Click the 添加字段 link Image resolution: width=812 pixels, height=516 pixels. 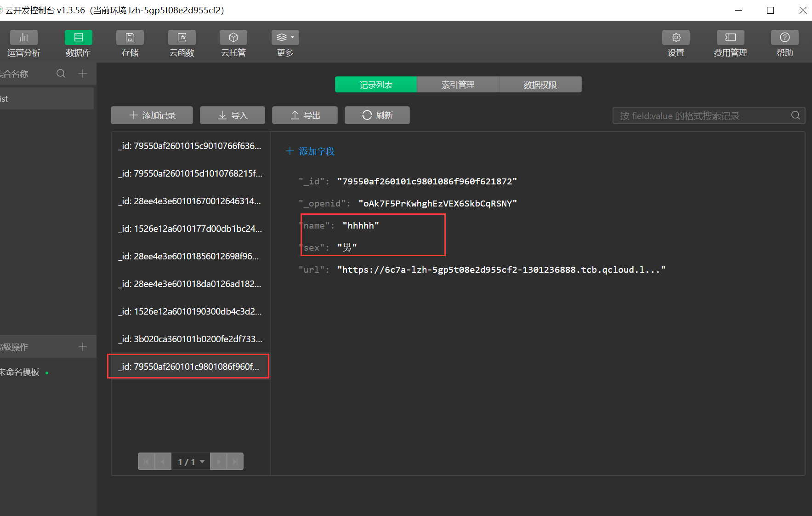coord(310,151)
